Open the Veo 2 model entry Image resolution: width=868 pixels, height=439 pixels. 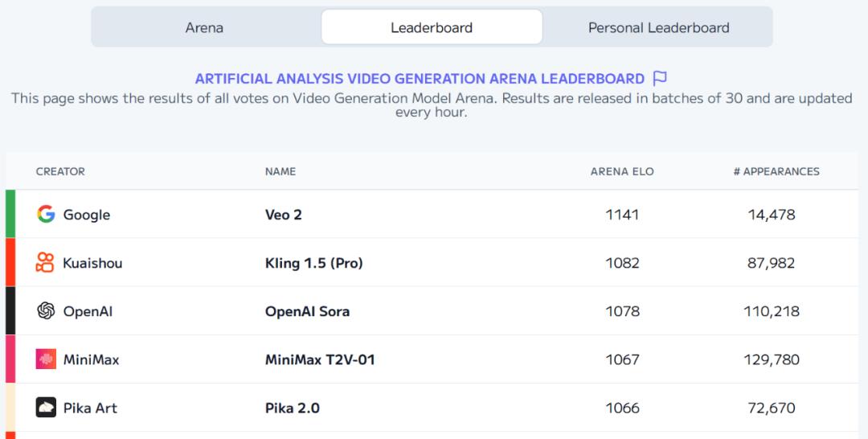click(284, 215)
